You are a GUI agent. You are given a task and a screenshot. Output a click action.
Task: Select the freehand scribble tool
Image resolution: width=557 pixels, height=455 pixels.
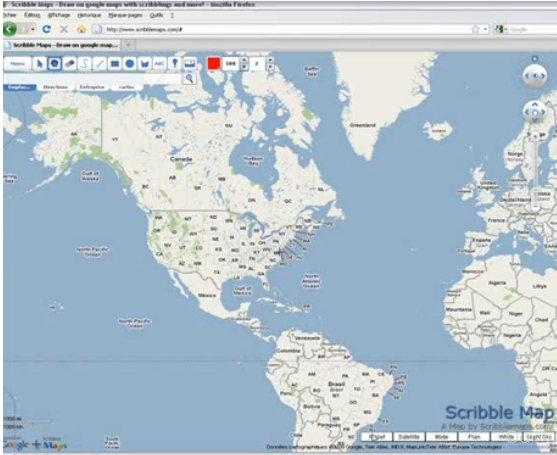[x=85, y=64]
